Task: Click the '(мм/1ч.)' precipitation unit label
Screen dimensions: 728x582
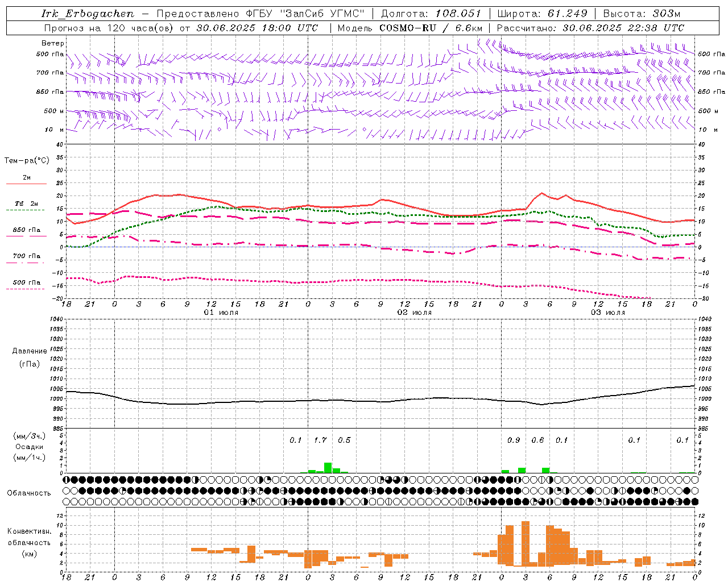Action: tap(30, 458)
